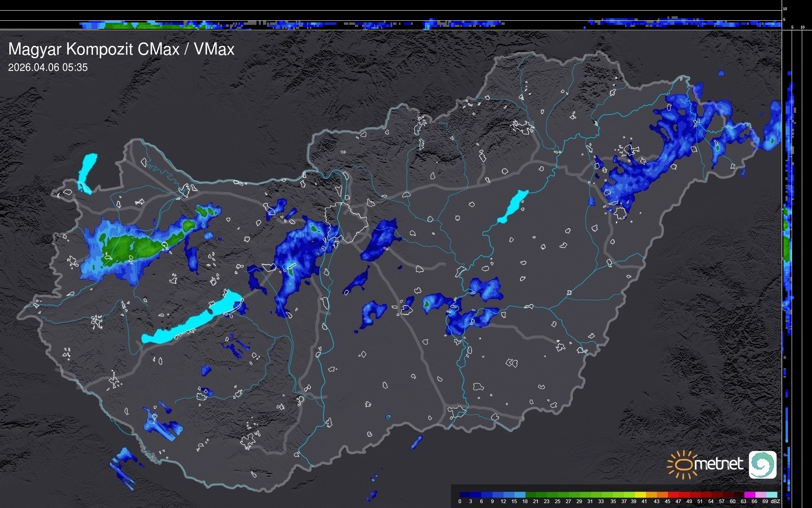
Task: Click the dBZ unit label in legend
Action: coord(775,501)
